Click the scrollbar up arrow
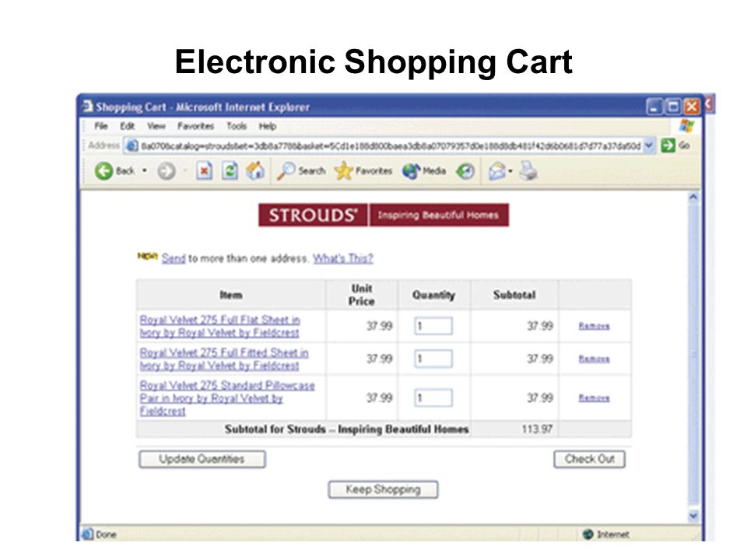 point(693,197)
